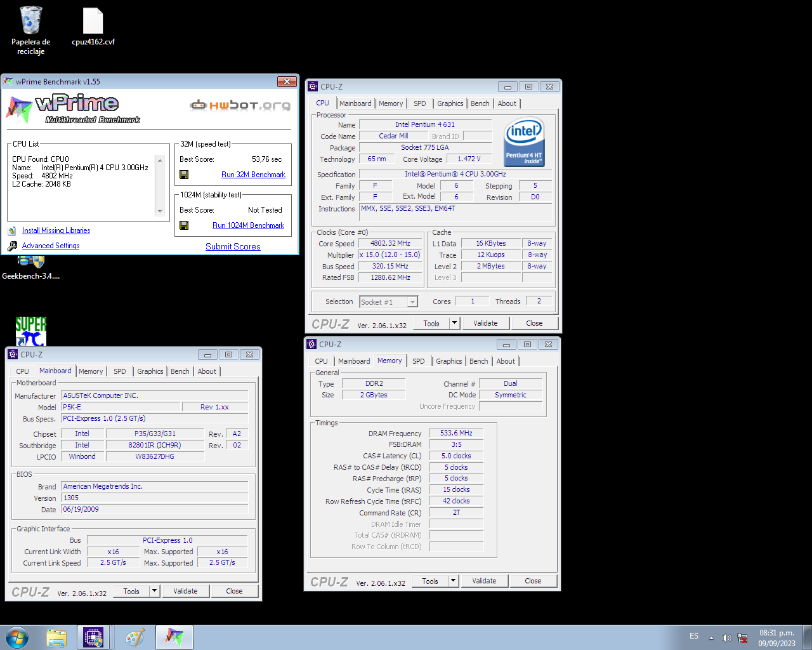The width and height of the screenshot is (812, 650).
Task: Click the Run 32M Benchmark link
Action: 253,175
